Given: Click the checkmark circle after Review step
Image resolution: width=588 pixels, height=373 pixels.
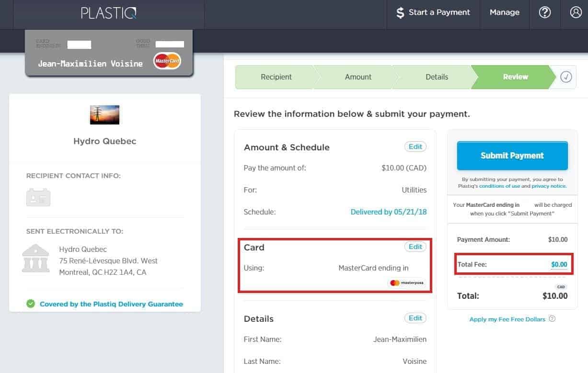Looking at the screenshot, I should click(566, 77).
